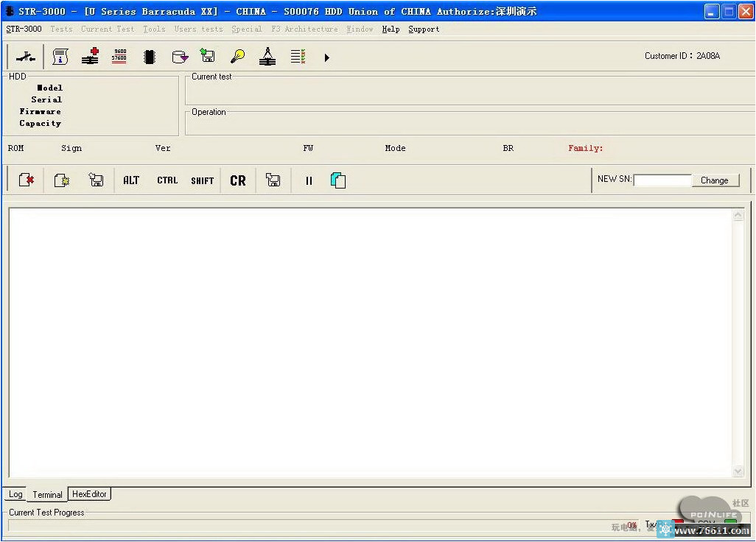This screenshot has height=542, width=756.
Task: Click the black ROM chip icon
Action: [150, 57]
